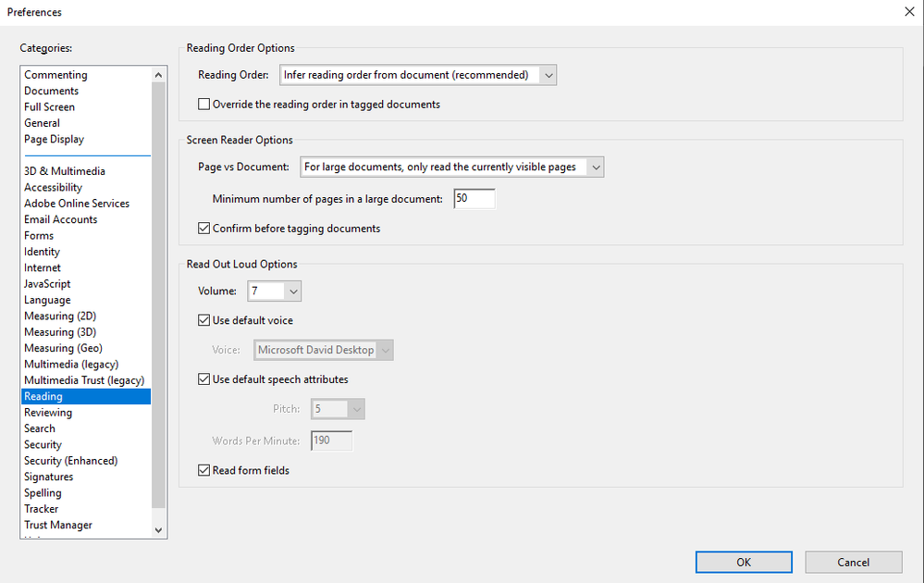
Task: Expand the Page vs Document dropdown
Action: (452, 167)
